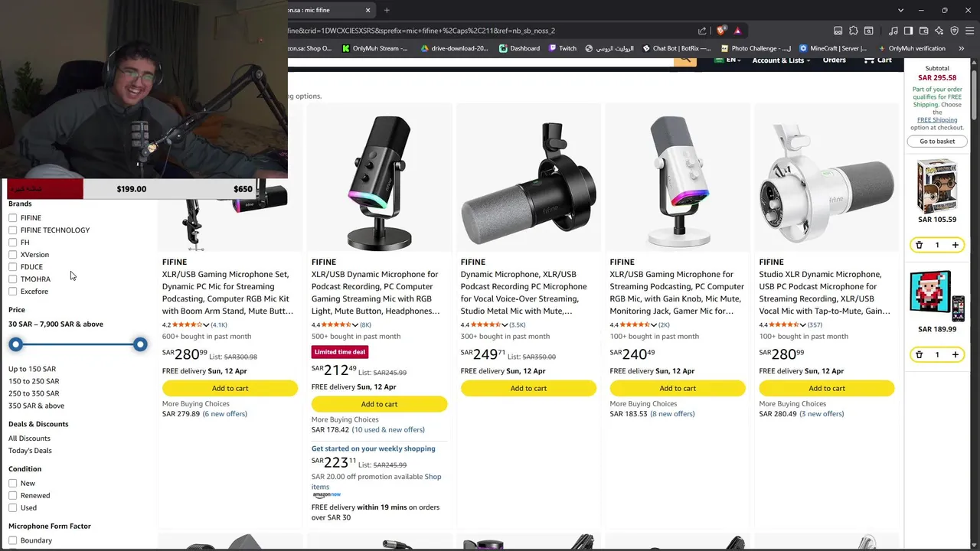Add the SAR 249.71 microphone to cart
This screenshot has width=980, height=551.
tap(528, 388)
